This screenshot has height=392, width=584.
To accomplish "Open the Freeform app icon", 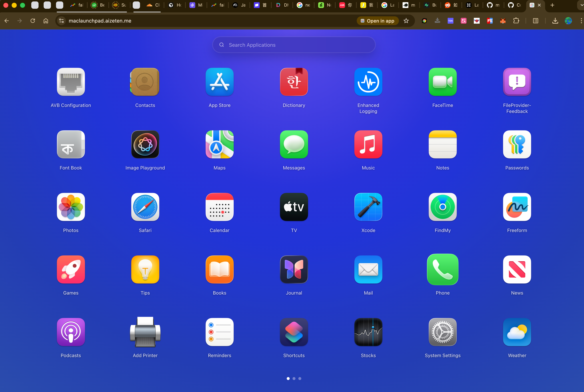I will point(517,207).
